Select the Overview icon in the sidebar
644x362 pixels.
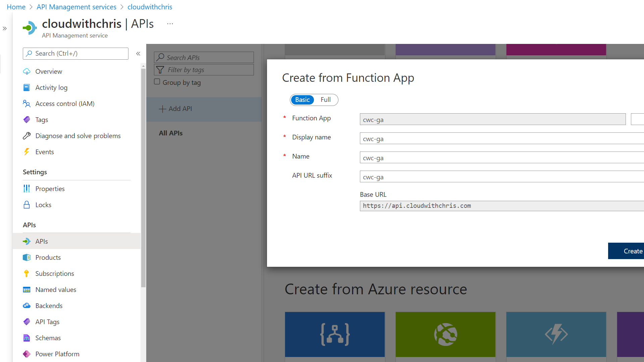26,71
